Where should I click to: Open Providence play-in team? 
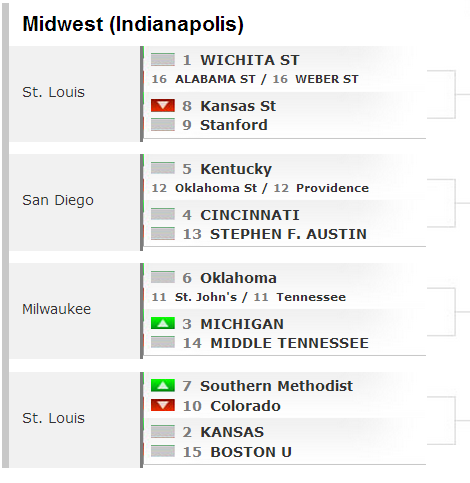click(333, 188)
